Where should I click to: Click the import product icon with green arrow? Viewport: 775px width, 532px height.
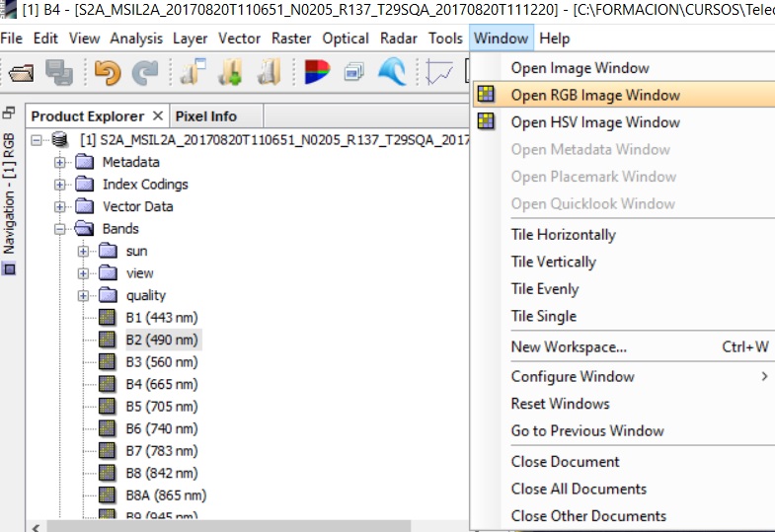tap(231, 72)
